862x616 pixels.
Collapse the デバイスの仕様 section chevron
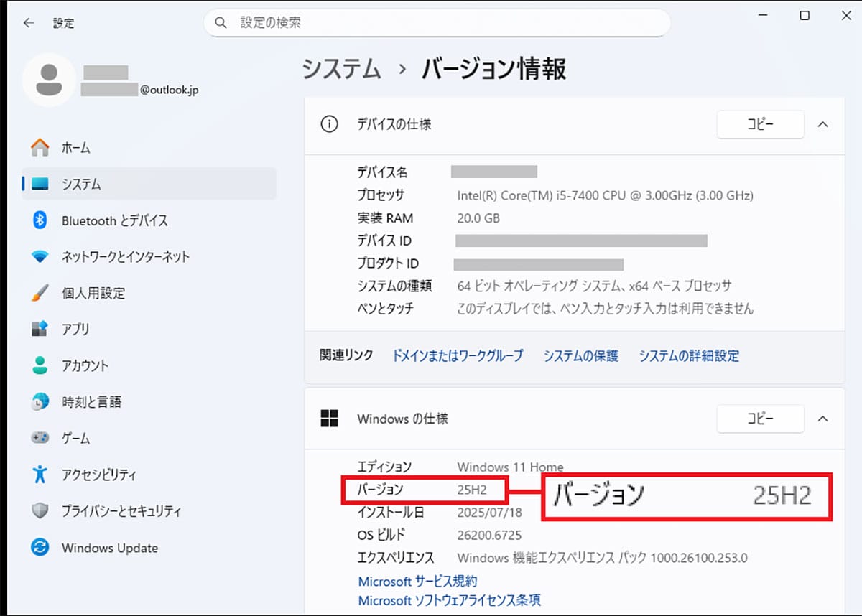click(823, 125)
